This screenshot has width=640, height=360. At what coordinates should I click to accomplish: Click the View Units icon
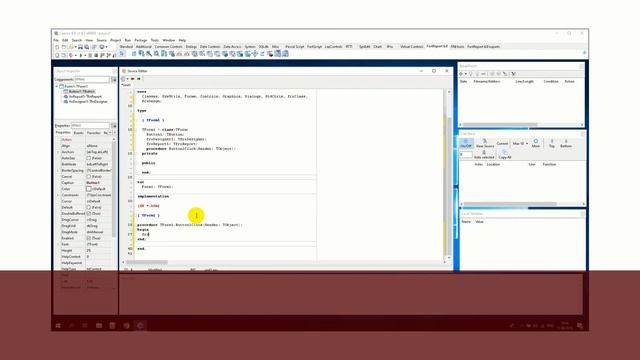(57, 55)
